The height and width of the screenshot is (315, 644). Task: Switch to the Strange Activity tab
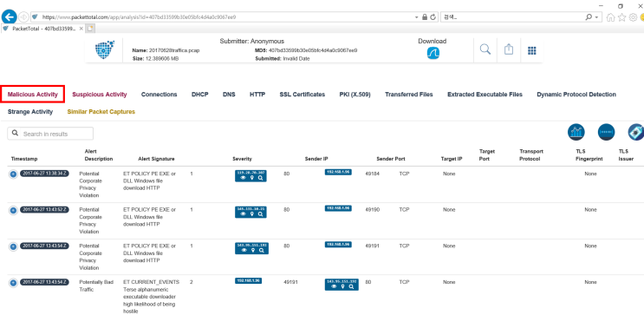30,112
